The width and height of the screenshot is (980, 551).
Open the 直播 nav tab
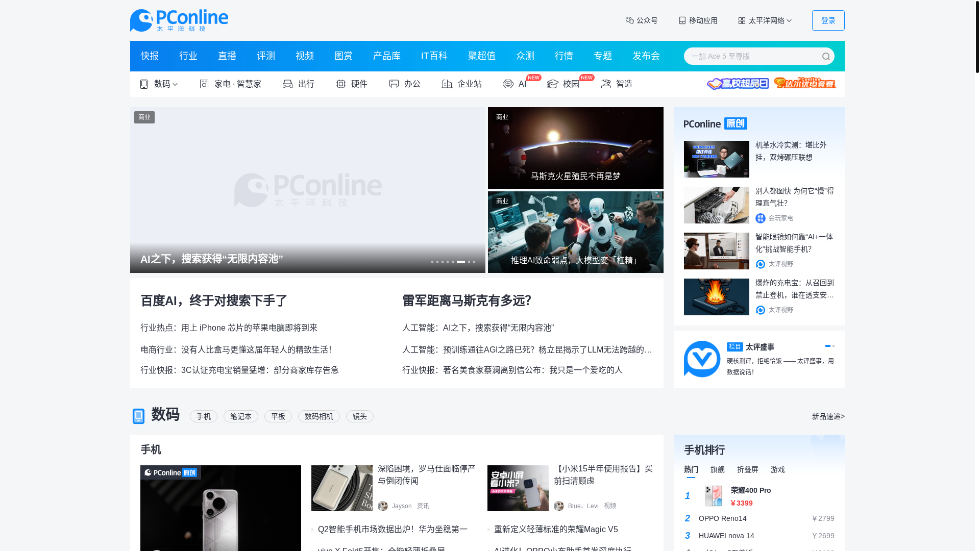point(227,56)
